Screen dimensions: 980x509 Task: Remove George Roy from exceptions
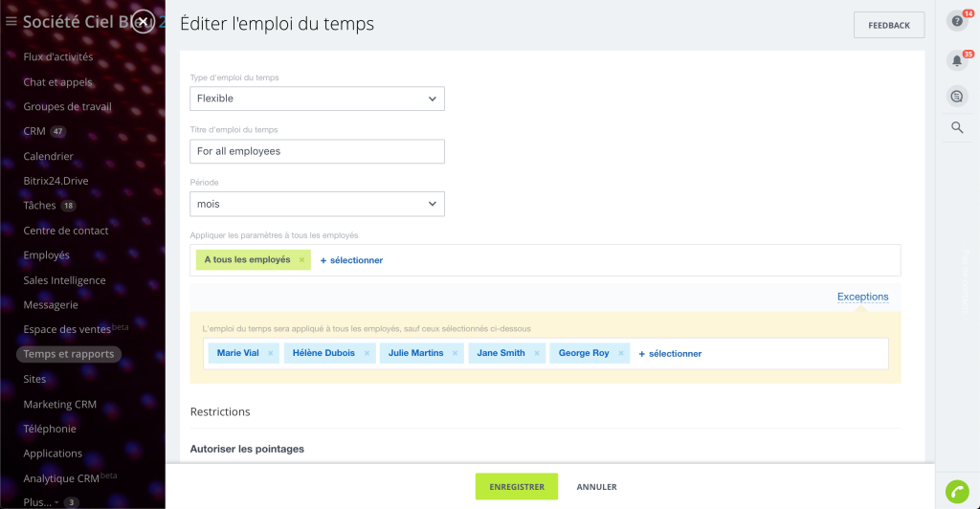pos(621,353)
